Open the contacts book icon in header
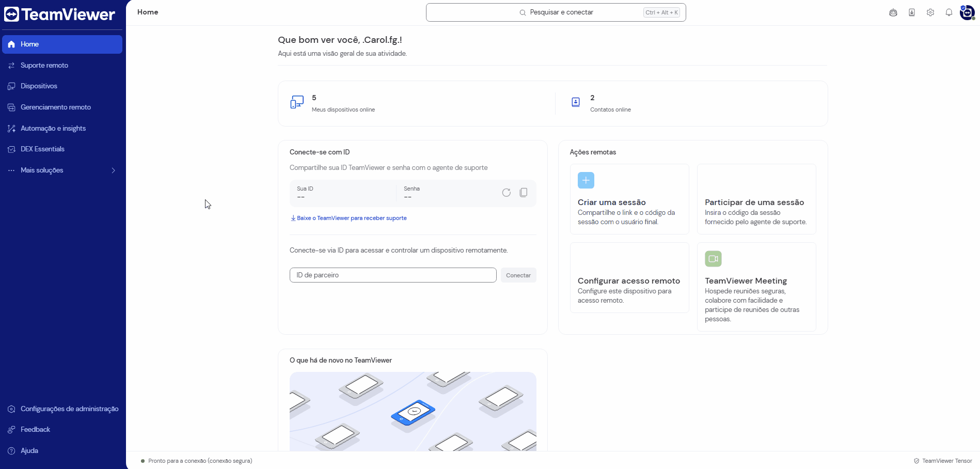This screenshot has height=469, width=980. [912, 12]
